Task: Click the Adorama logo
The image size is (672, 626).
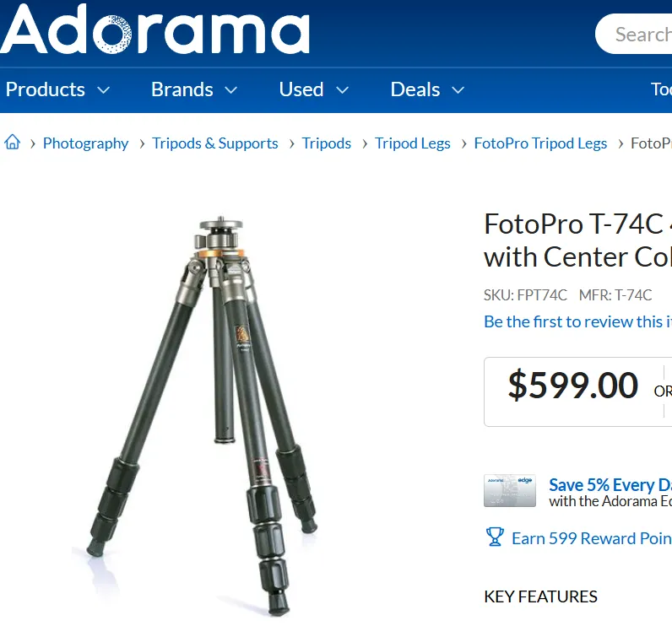Action: [x=154, y=30]
